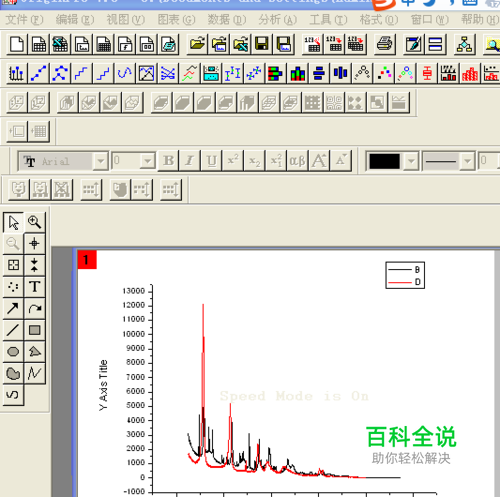
Task: Click the black line color swatch
Action: tap(385, 161)
